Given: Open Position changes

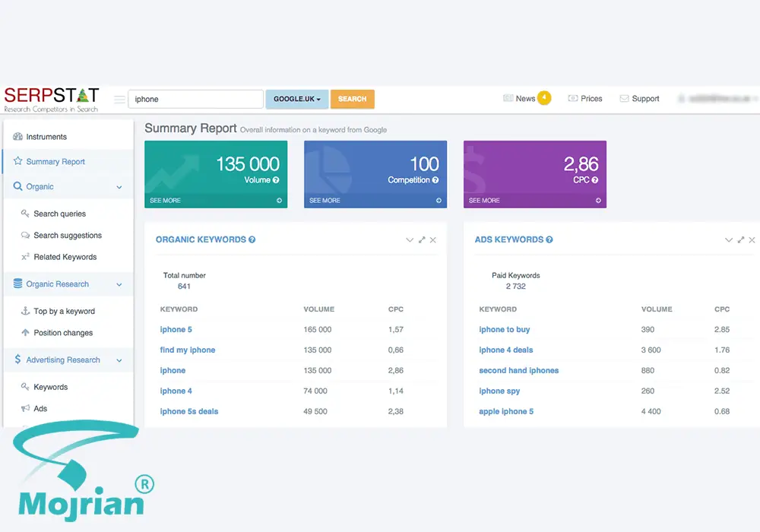Looking at the screenshot, I should [x=63, y=333].
